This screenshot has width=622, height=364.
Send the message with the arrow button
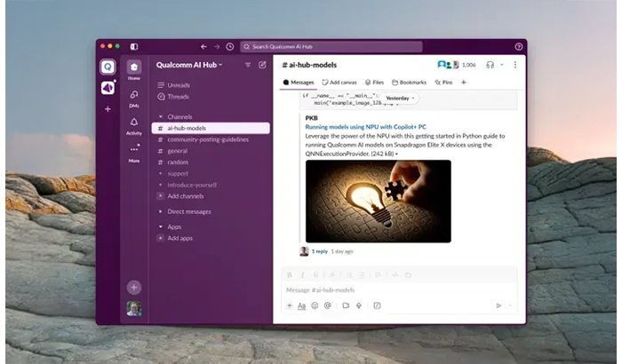tap(498, 305)
